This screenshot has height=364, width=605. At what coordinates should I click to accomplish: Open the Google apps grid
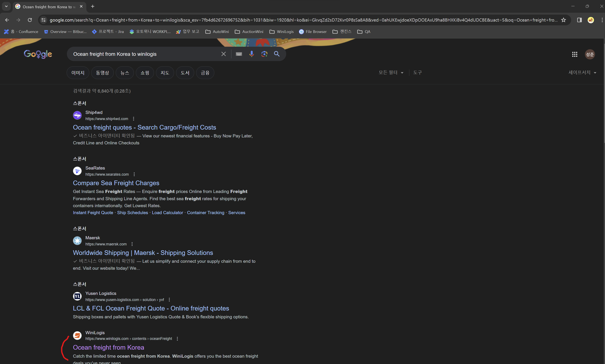pos(574,54)
